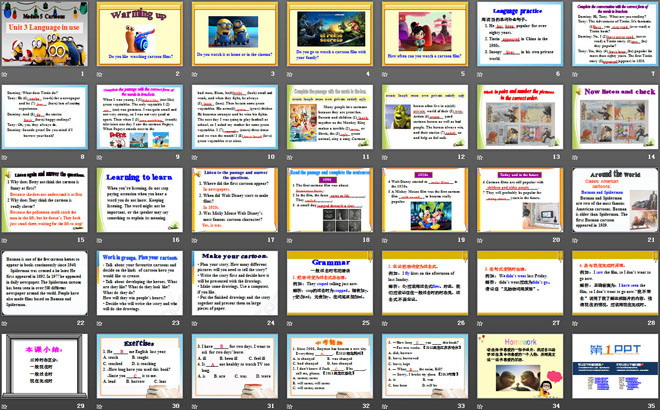This screenshot has width=660, height=410.
Task: Select slide 29 本课小结 blackboard slide
Action: point(45,366)
